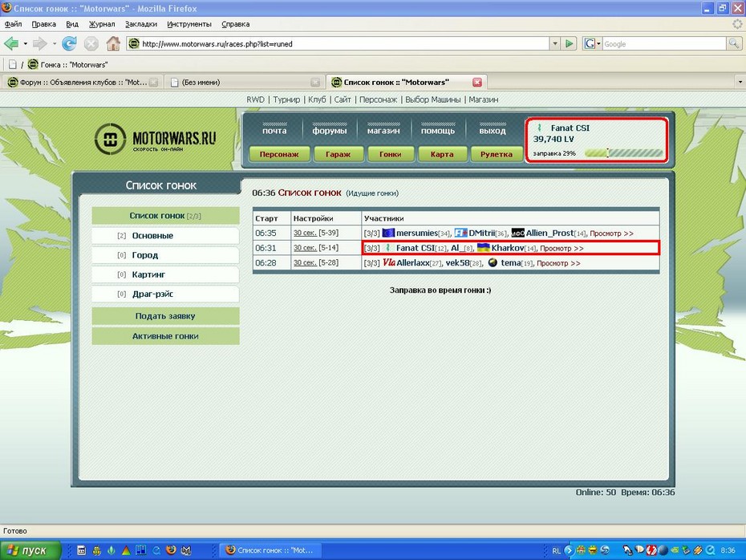This screenshot has height=560, width=746.
Task: Select the Город race category
Action: click(165, 255)
